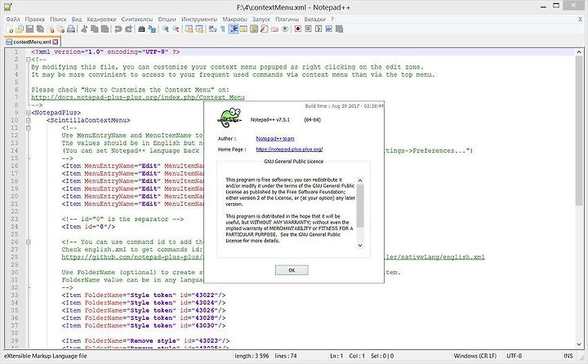This screenshot has width=588, height=364.
Task: Toggle file monitoring eye icon
Action: [285, 29]
